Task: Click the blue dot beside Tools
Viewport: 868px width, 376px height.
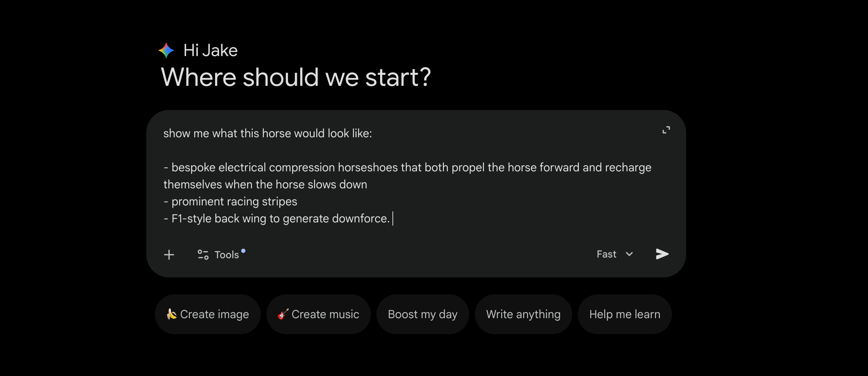Action: tap(243, 251)
